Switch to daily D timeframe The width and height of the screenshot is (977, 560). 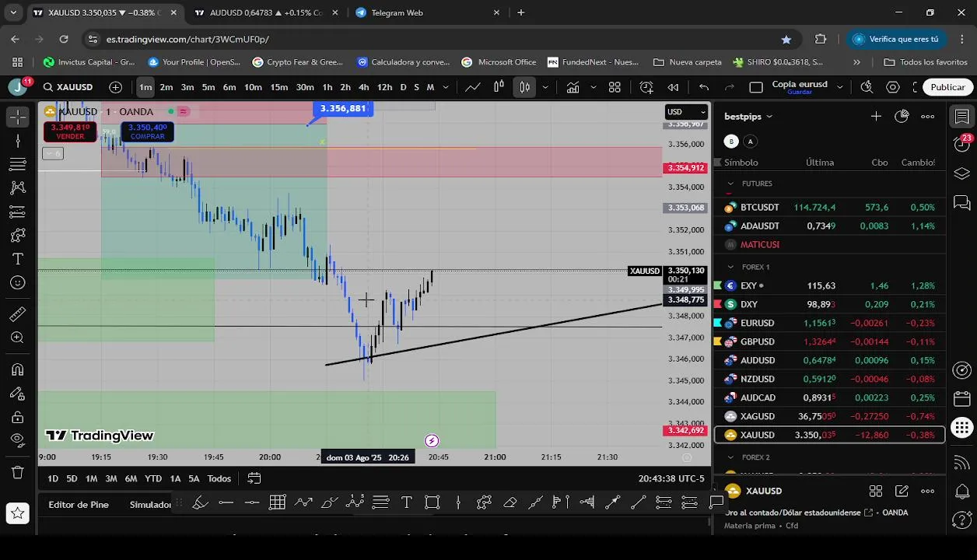click(403, 87)
